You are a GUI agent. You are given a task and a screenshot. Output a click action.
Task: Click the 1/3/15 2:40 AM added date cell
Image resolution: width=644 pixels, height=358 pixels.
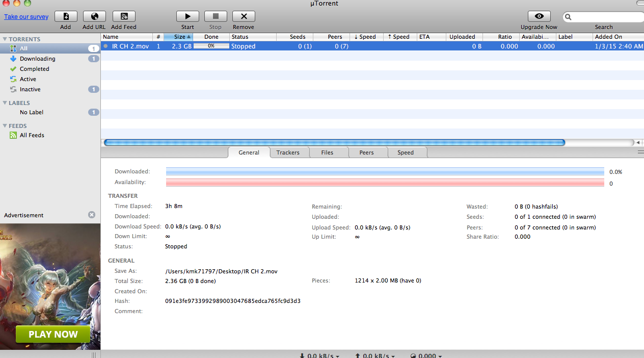point(619,46)
